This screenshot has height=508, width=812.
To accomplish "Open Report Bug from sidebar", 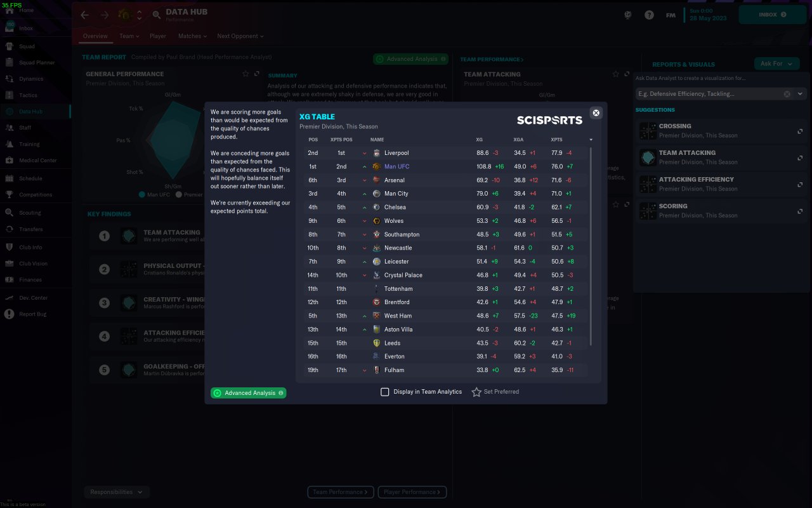I will pos(32,314).
